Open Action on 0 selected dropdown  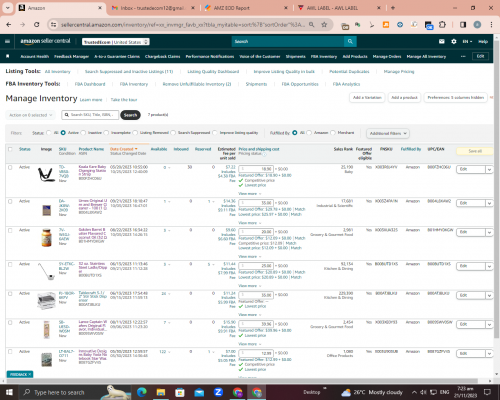[30, 115]
